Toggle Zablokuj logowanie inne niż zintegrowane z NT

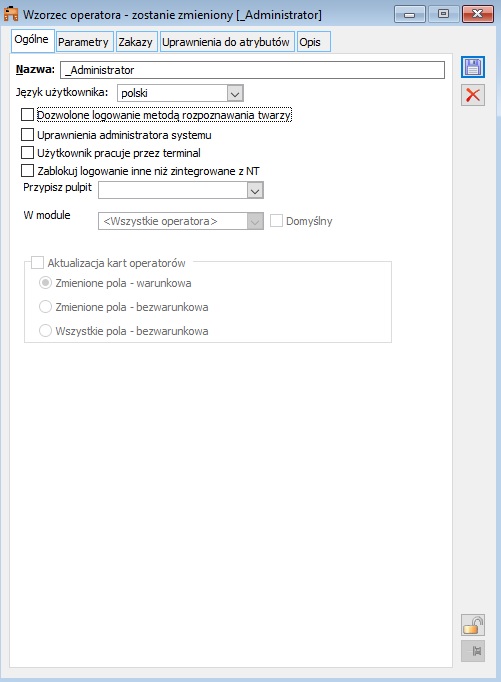(27, 170)
